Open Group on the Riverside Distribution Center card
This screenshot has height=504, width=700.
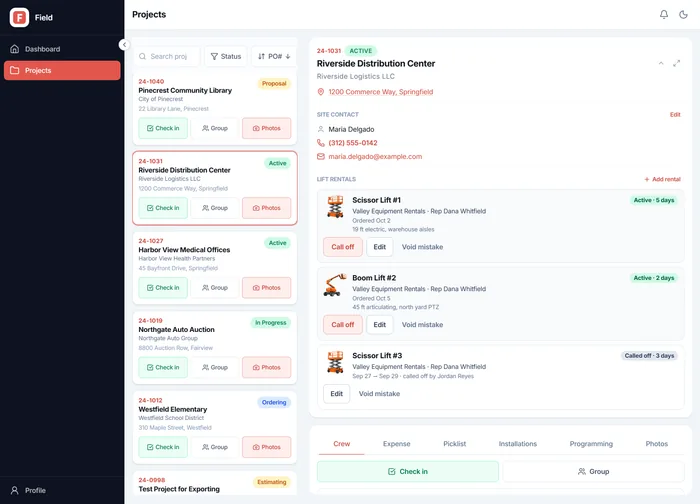pos(215,208)
